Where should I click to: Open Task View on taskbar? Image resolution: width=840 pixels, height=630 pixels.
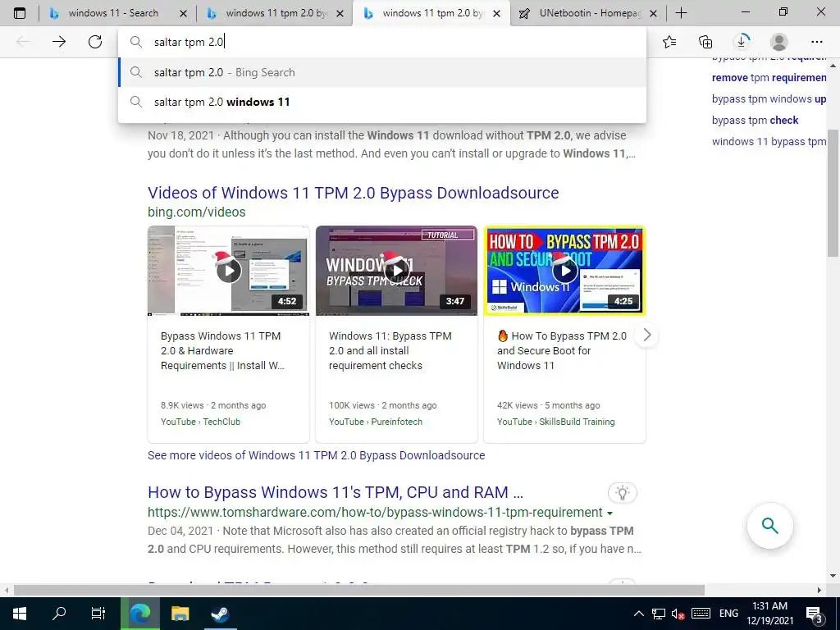click(x=98, y=614)
